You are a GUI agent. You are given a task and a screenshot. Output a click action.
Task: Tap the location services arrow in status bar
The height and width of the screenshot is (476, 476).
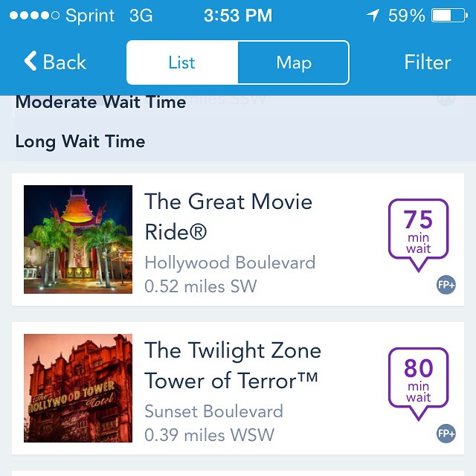pyautogui.click(x=372, y=16)
